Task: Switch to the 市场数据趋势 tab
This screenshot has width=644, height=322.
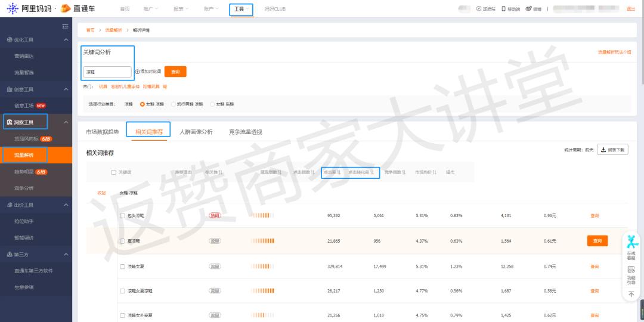Action: coord(102,132)
